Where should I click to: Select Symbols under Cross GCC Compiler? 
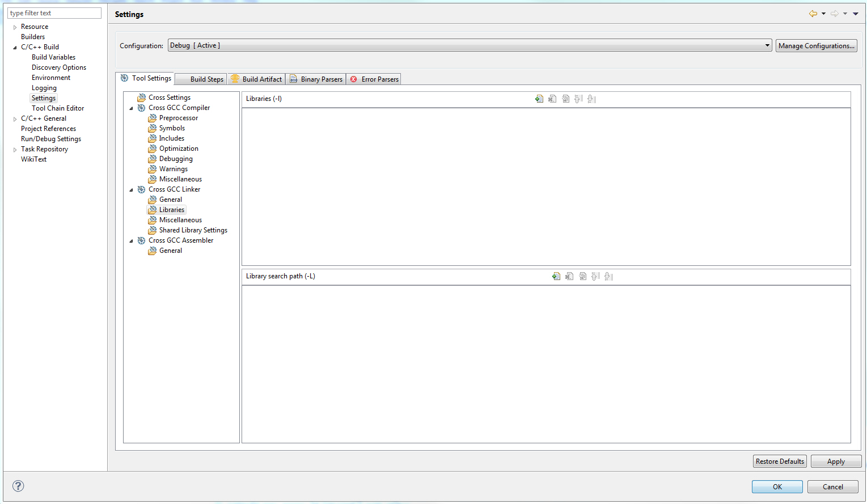pyautogui.click(x=172, y=128)
